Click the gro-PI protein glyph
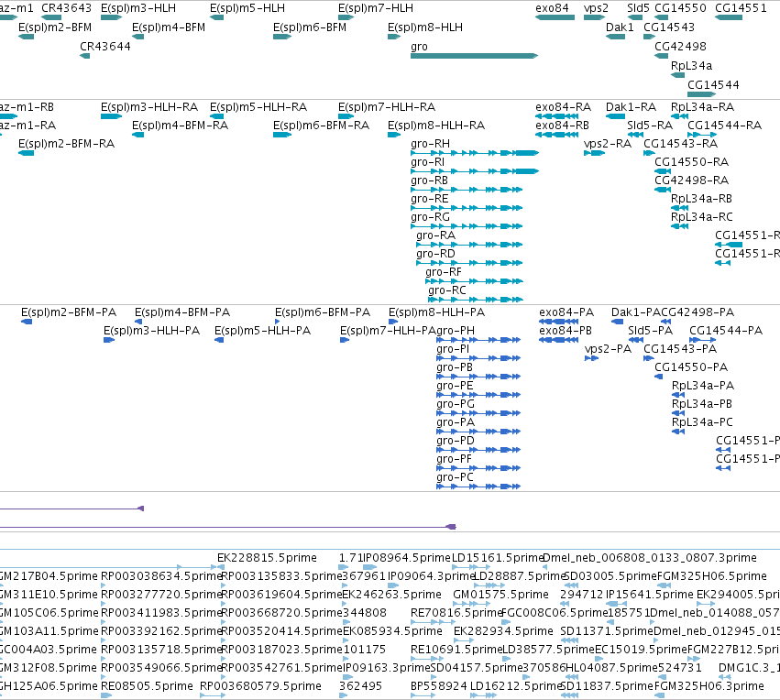Screen dimensions: 780x700 (x=478, y=358)
